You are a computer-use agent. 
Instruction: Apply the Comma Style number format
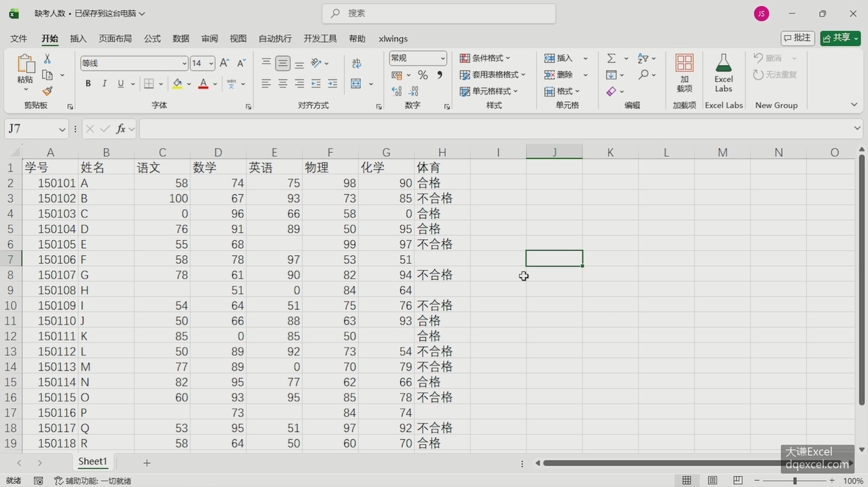click(x=440, y=75)
